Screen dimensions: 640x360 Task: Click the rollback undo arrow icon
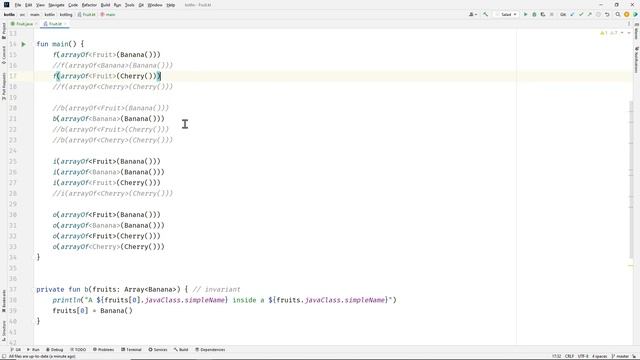pyautogui.click(x=607, y=15)
